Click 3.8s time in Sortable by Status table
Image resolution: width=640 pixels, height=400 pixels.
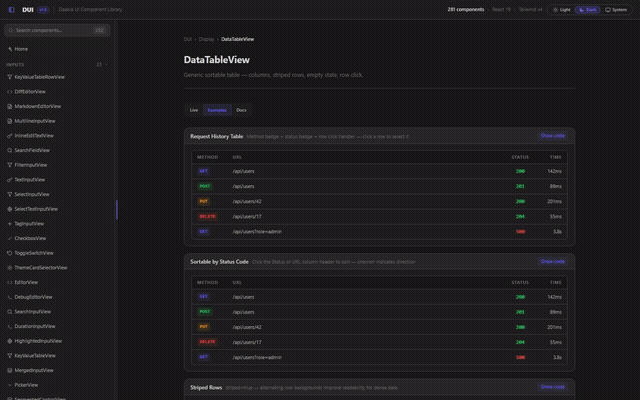pos(557,357)
